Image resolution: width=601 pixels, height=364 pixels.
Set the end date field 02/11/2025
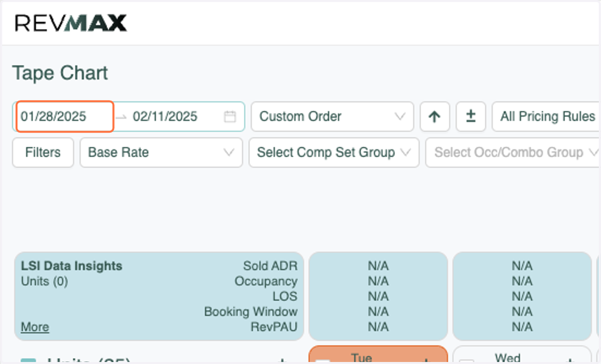pos(165,117)
